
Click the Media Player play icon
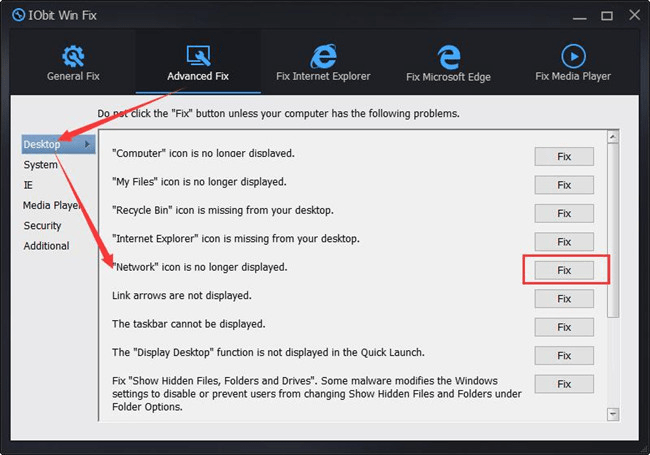[x=573, y=56]
